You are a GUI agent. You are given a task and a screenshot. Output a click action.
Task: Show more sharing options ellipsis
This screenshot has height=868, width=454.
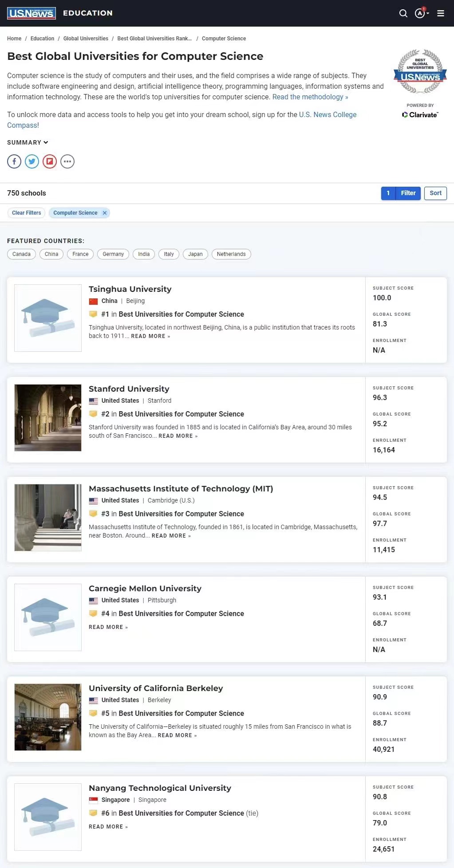click(67, 161)
